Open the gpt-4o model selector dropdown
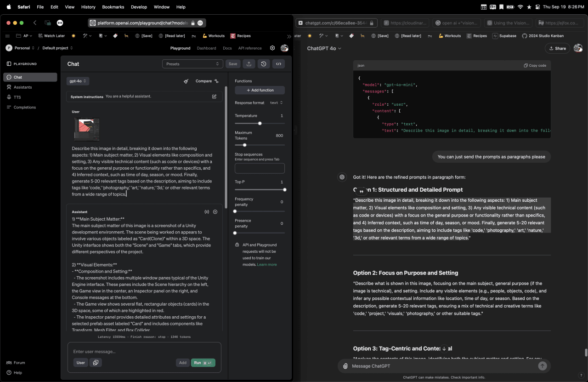Viewport: 588px width, 382px height. [78, 81]
